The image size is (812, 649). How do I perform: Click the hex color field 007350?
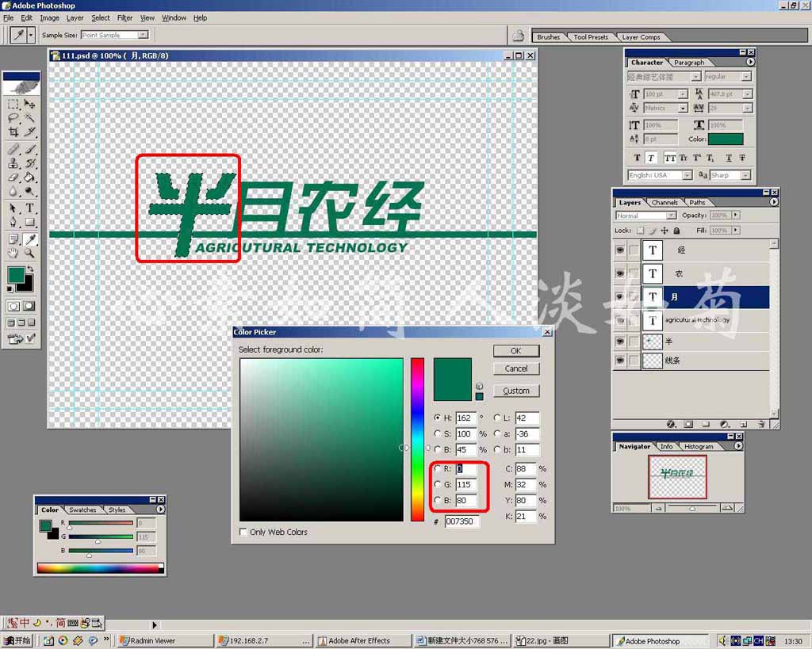[x=462, y=521]
